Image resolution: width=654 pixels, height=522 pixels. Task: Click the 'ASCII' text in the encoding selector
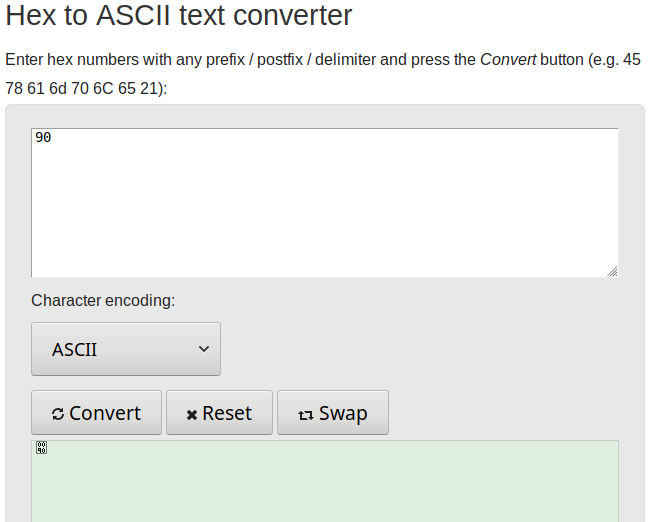click(74, 349)
